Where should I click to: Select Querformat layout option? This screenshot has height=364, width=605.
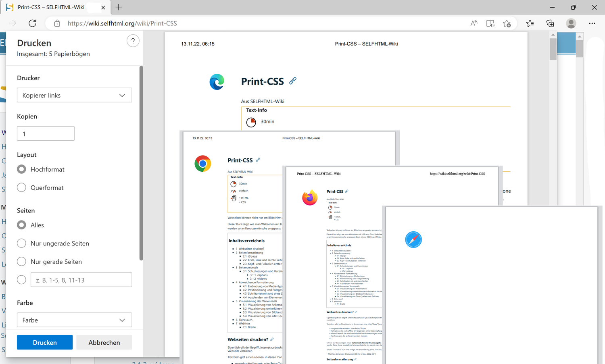pos(22,187)
